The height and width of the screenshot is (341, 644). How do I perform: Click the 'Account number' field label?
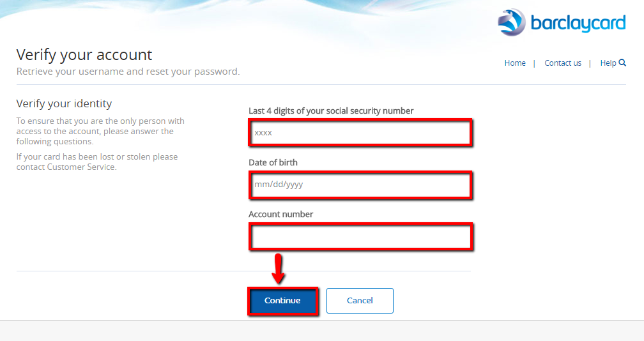(x=280, y=215)
